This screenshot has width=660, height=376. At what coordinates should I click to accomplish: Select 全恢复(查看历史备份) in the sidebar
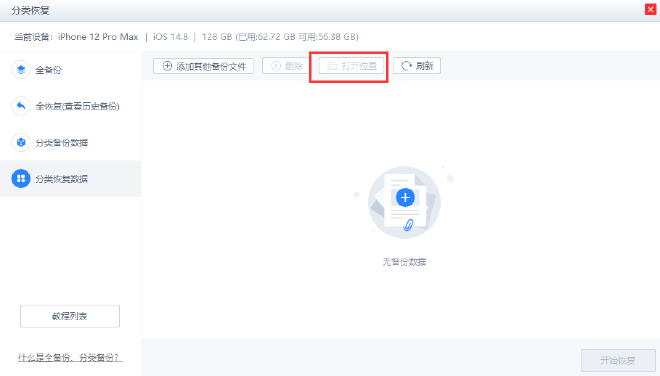point(70,106)
